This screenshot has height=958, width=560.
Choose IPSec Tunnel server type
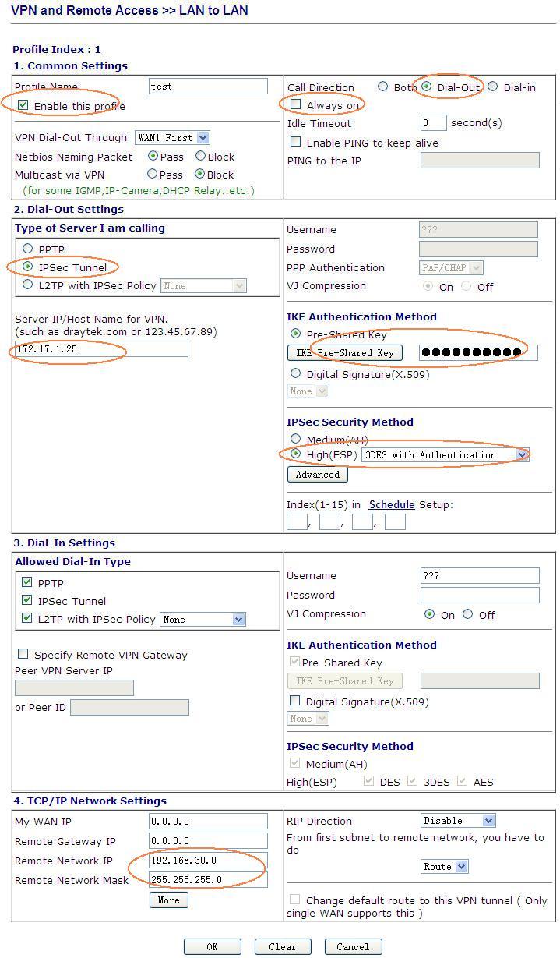pos(28,267)
